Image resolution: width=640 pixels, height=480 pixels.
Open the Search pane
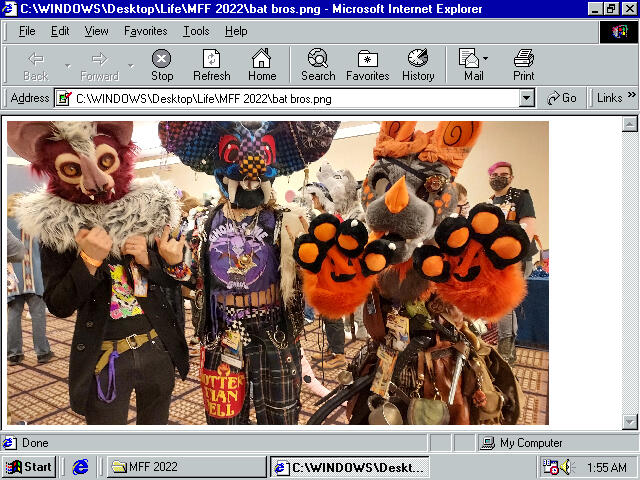[x=318, y=65]
